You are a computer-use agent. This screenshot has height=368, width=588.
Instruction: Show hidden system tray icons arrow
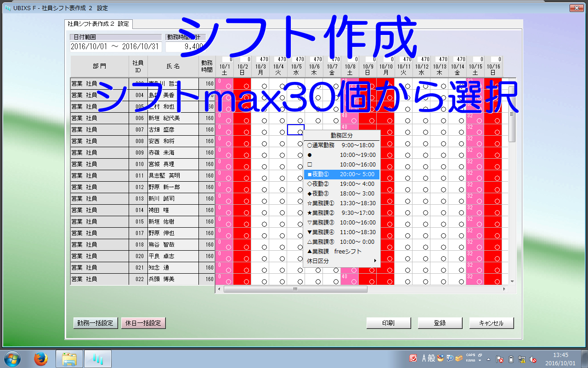pyautogui.click(x=489, y=359)
